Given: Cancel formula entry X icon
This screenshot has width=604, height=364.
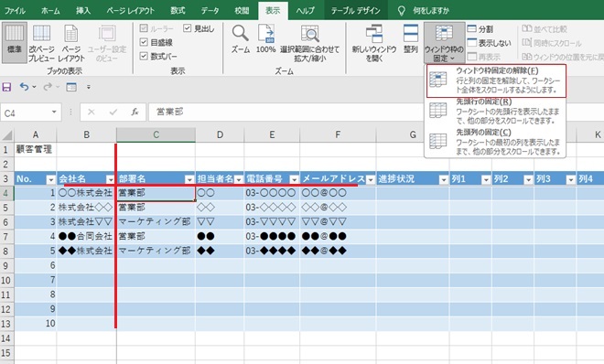Looking at the screenshot, I should pos(92,112).
